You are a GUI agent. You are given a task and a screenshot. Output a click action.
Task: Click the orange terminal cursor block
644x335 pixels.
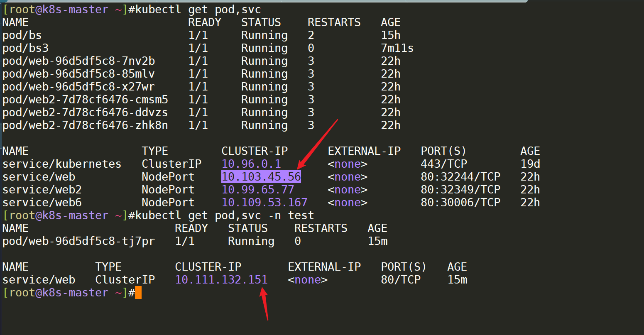pos(138,293)
